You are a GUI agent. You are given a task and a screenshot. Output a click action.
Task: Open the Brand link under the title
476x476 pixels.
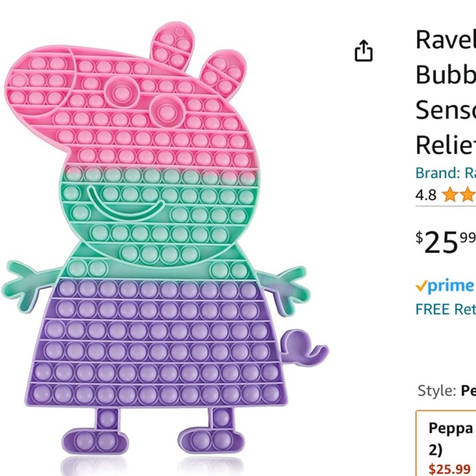point(446,173)
